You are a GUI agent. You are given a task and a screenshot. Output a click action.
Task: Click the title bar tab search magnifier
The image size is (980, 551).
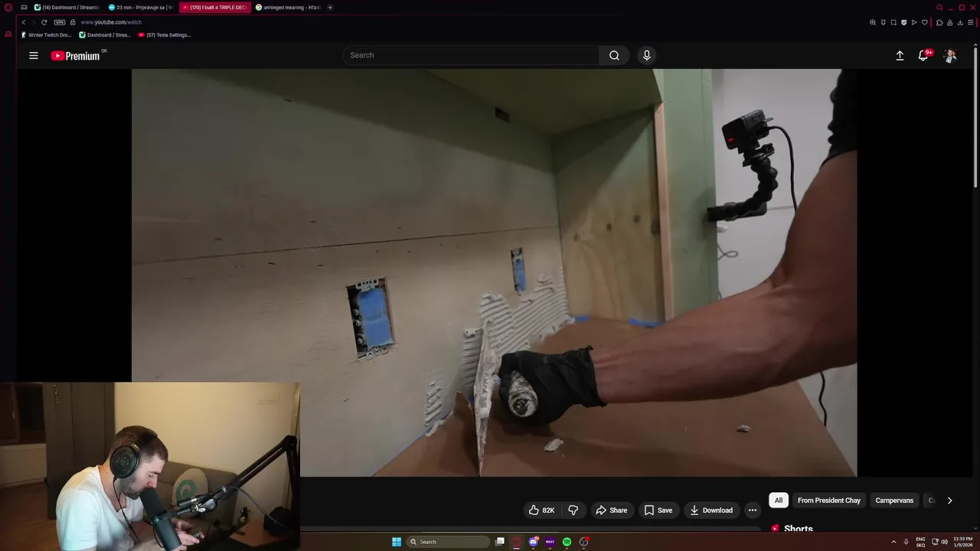(x=939, y=8)
